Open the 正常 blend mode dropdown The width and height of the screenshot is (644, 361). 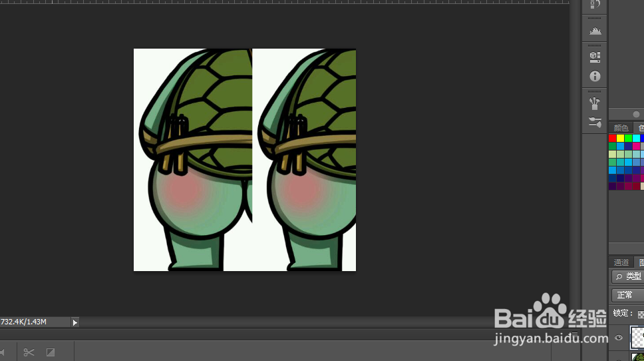[x=627, y=295]
